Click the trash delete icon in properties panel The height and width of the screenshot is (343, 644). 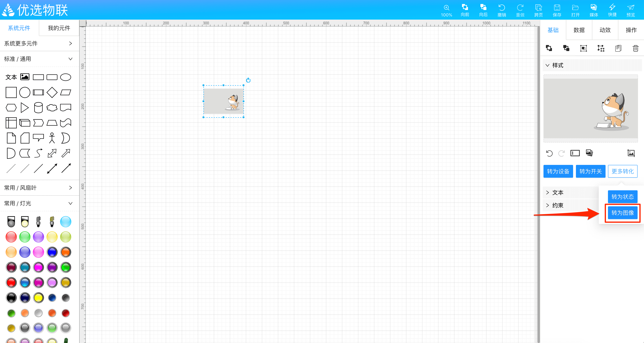coord(636,48)
